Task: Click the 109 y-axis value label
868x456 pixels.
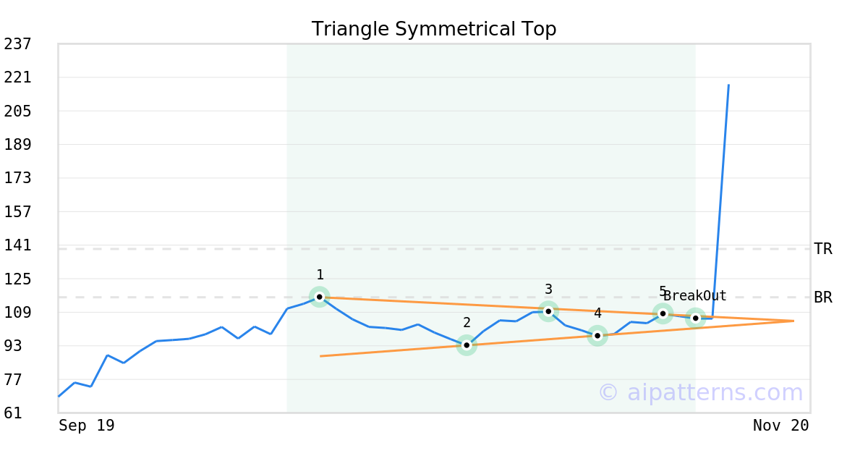Action: click(x=17, y=312)
